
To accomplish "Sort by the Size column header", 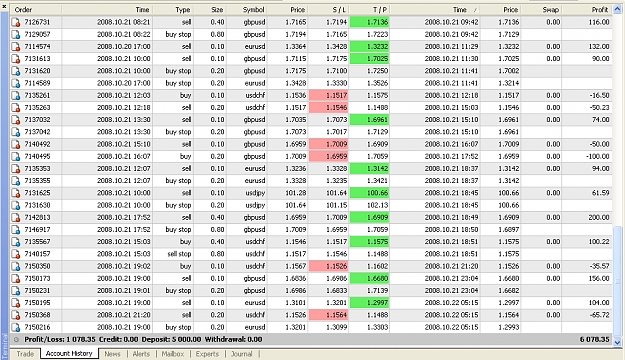I will [210, 10].
